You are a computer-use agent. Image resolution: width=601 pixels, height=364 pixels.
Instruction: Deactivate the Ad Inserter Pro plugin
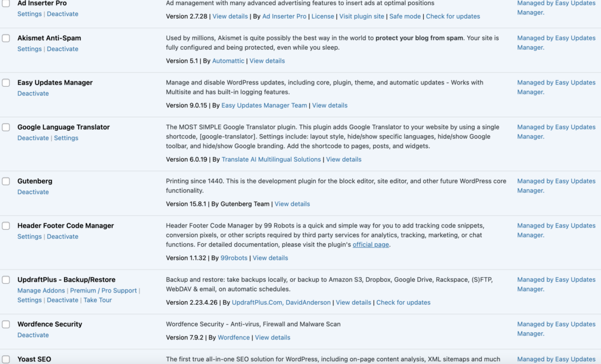click(62, 14)
